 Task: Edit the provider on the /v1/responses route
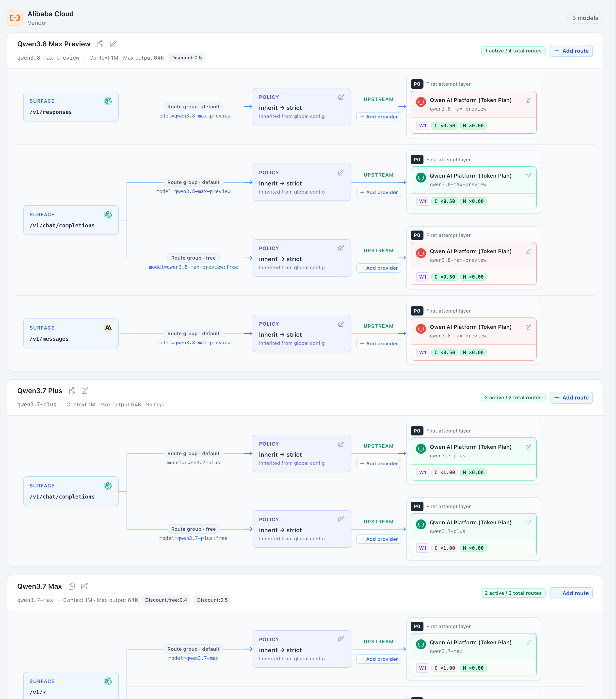coord(528,100)
